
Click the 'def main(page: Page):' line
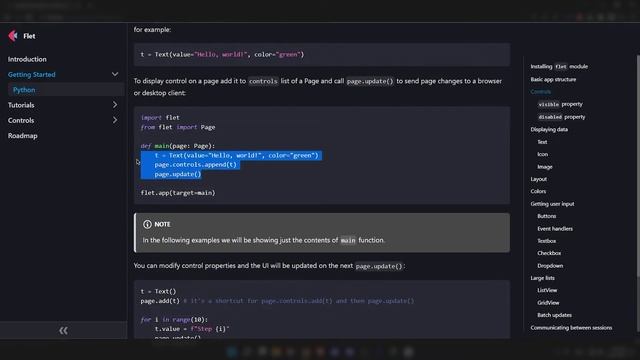click(178, 146)
